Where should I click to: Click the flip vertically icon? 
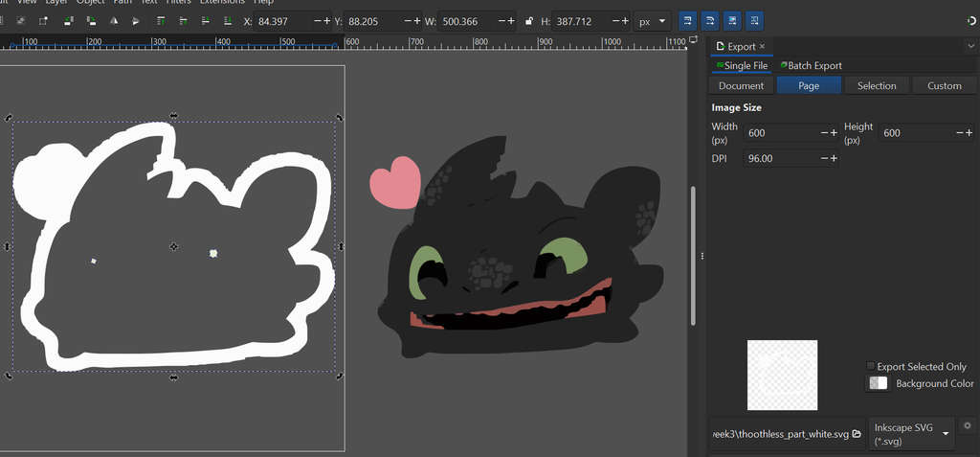pos(136,20)
